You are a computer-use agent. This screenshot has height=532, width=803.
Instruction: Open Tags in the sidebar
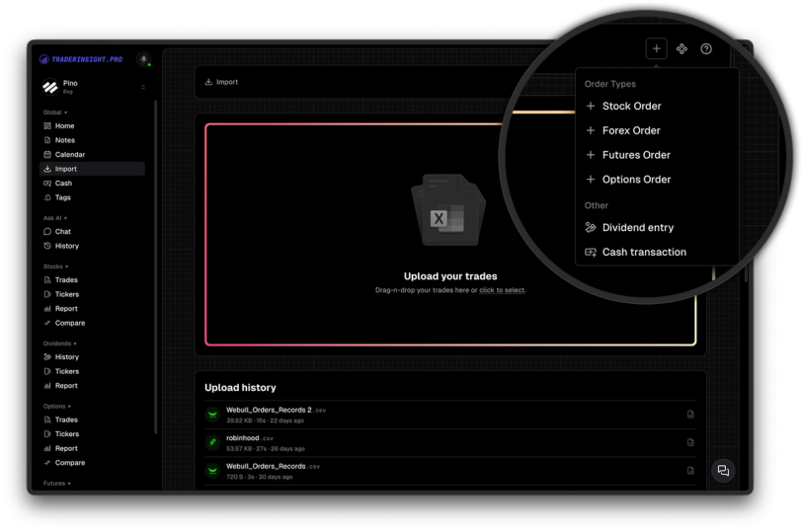92,197
